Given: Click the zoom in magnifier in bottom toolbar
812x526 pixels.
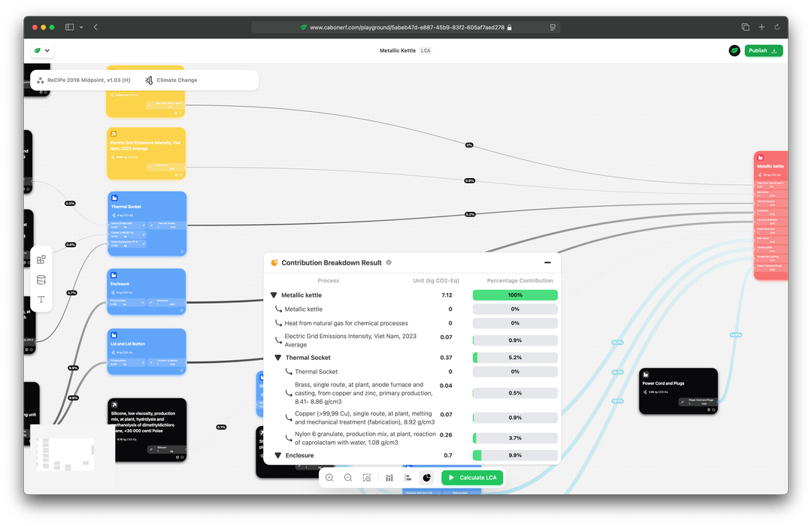Looking at the screenshot, I should pos(329,477).
